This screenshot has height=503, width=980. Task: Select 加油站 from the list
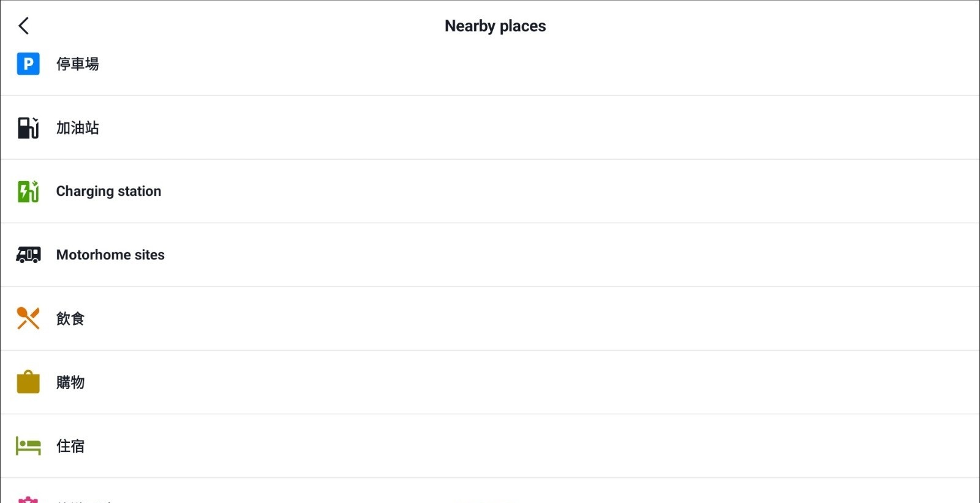[x=78, y=128]
